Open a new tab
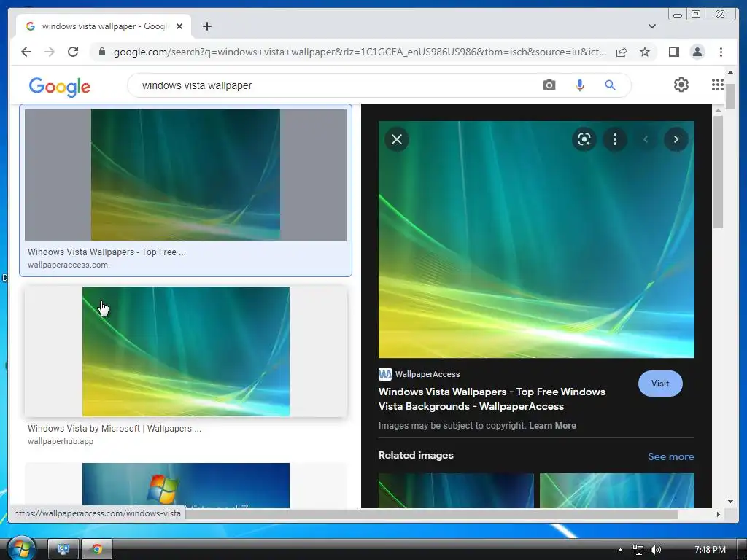This screenshot has height=560, width=747. (206, 26)
